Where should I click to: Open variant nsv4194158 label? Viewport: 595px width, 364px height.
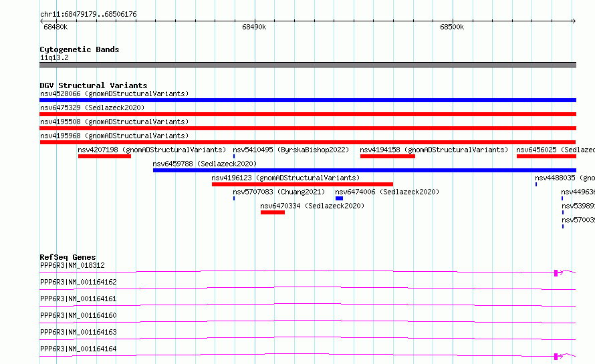tap(434, 150)
